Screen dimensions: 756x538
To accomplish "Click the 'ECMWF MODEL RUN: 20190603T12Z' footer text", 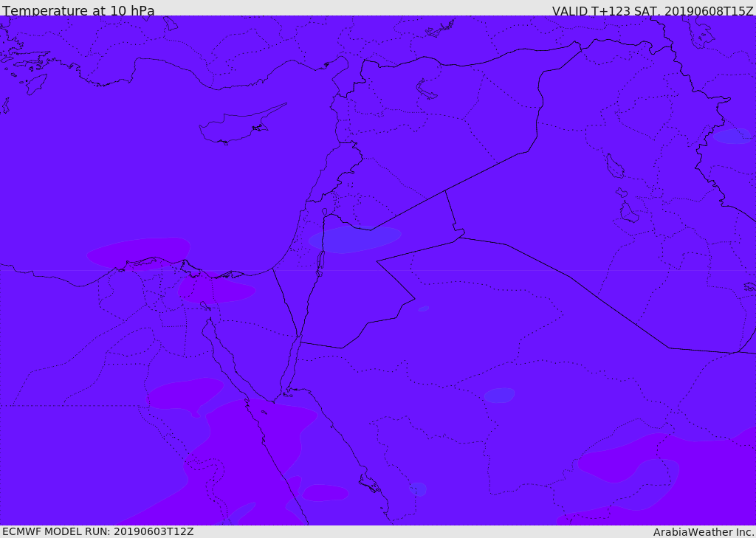I will [x=98, y=531].
